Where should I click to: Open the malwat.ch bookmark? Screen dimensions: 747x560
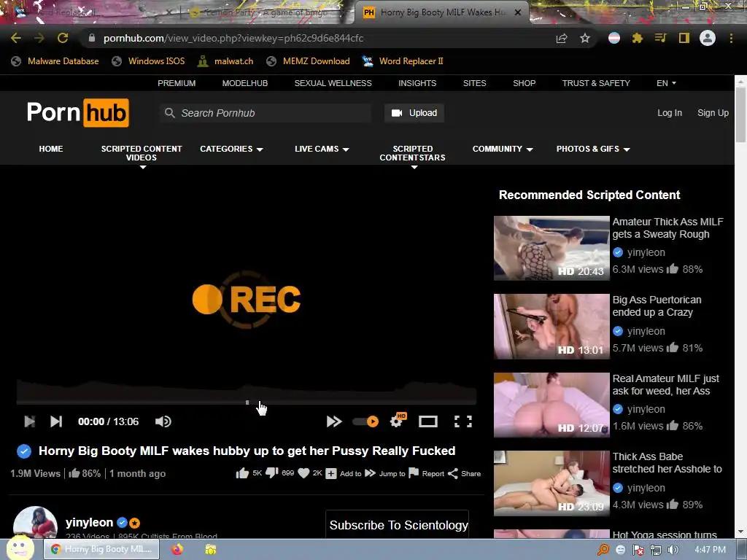pyautogui.click(x=225, y=61)
